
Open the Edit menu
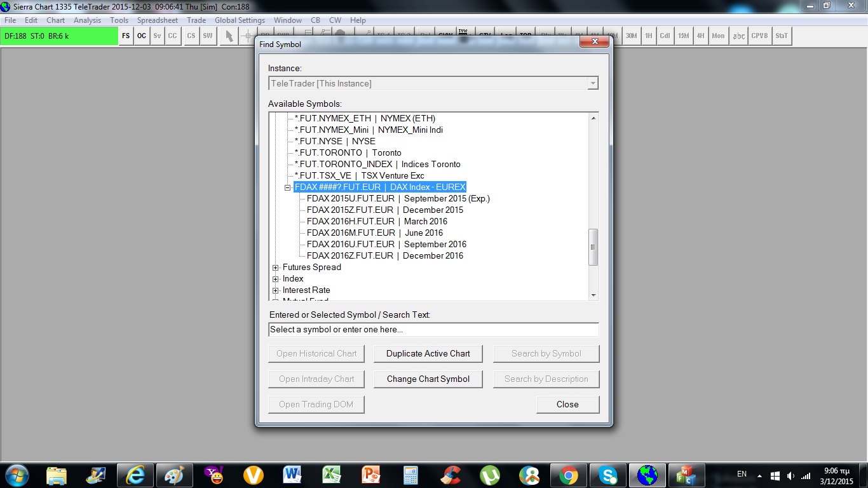[x=31, y=20]
